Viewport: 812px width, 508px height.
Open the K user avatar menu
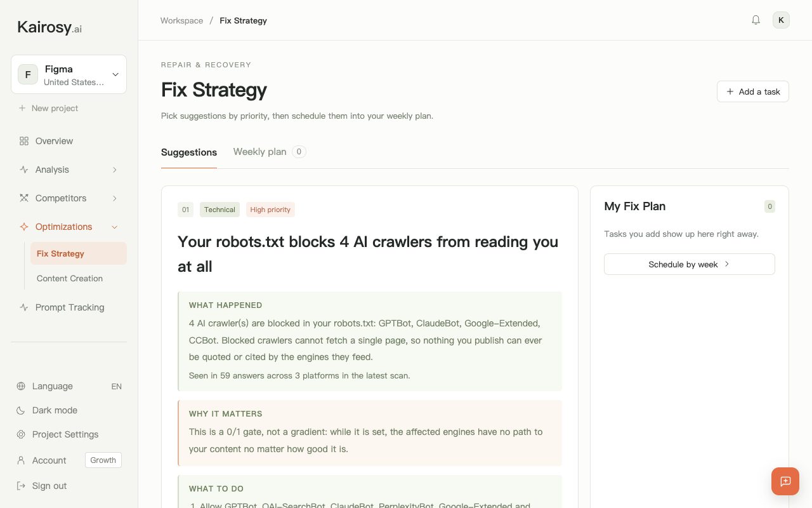(781, 20)
